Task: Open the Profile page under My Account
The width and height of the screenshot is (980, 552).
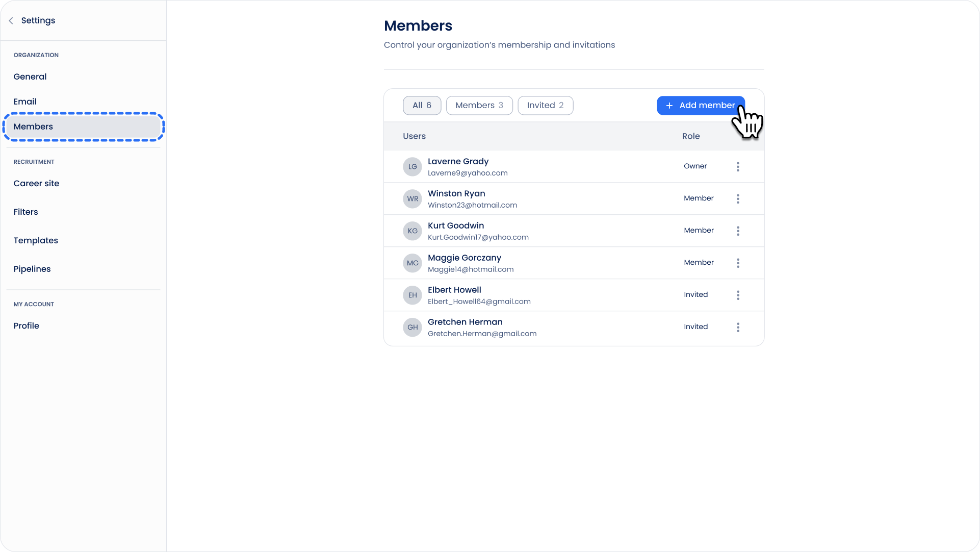Action: (x=27, y=326)
